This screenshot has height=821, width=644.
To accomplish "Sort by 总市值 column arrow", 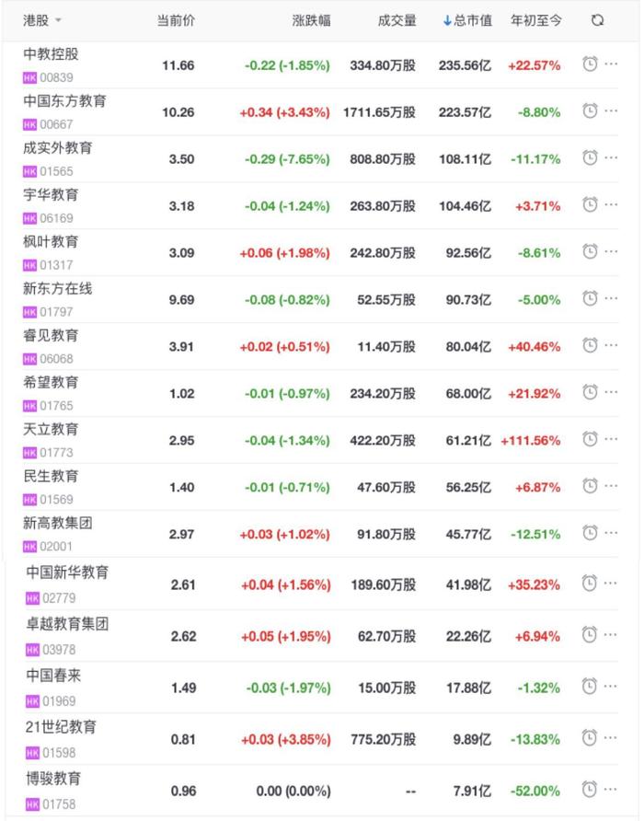I will 447,20.
